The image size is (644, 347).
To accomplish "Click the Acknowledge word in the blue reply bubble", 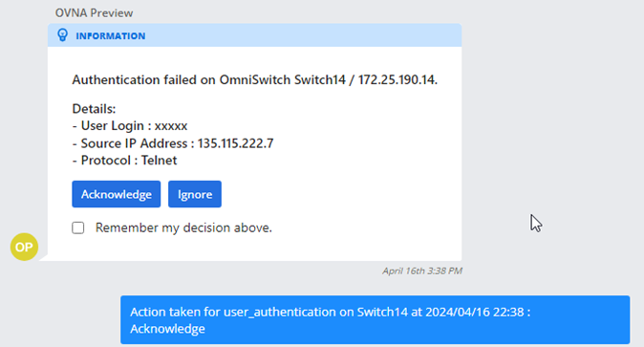I will pyautogui.click(x=167, y=329).
